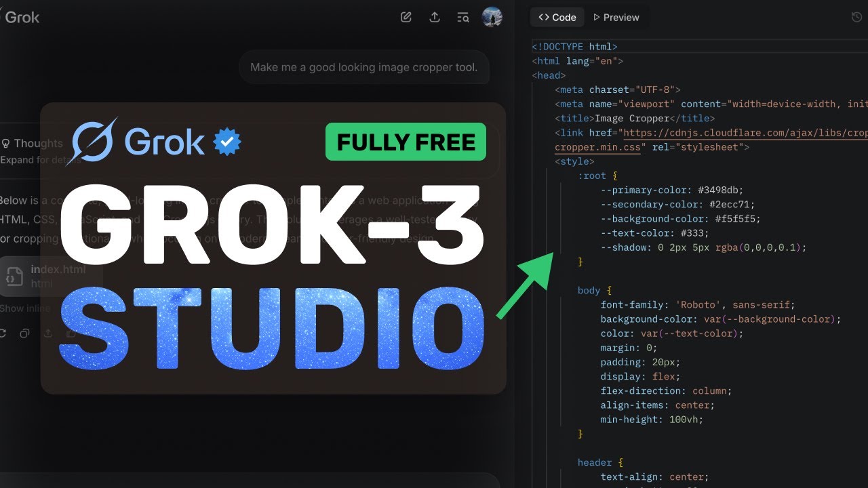Switch to the Code tab

[x=557, y=18]
